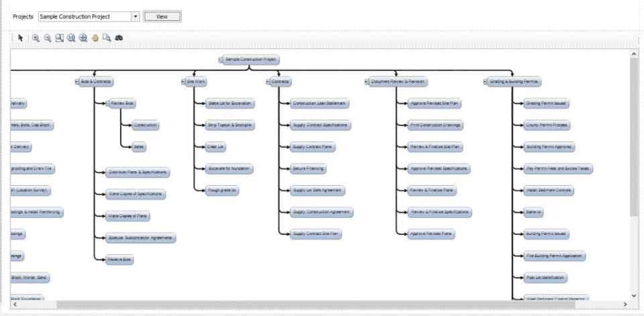Viewport: 644px width, 316px height.
Task: Click the binoculars find tool
Action: click(x=119, y=38)
